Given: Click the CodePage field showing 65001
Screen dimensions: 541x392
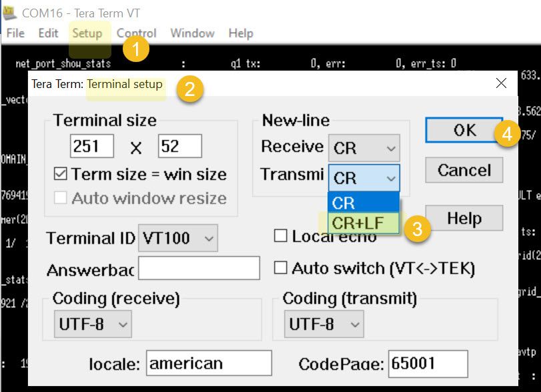Looking at the screenshot, I should pos(428,363).
